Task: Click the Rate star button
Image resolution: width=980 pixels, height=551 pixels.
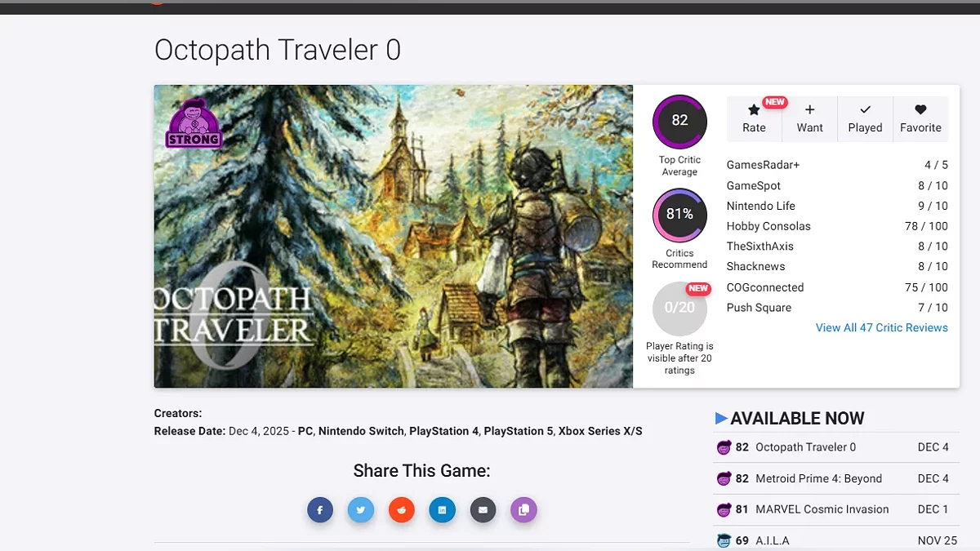Action: (x=754, y=119)
